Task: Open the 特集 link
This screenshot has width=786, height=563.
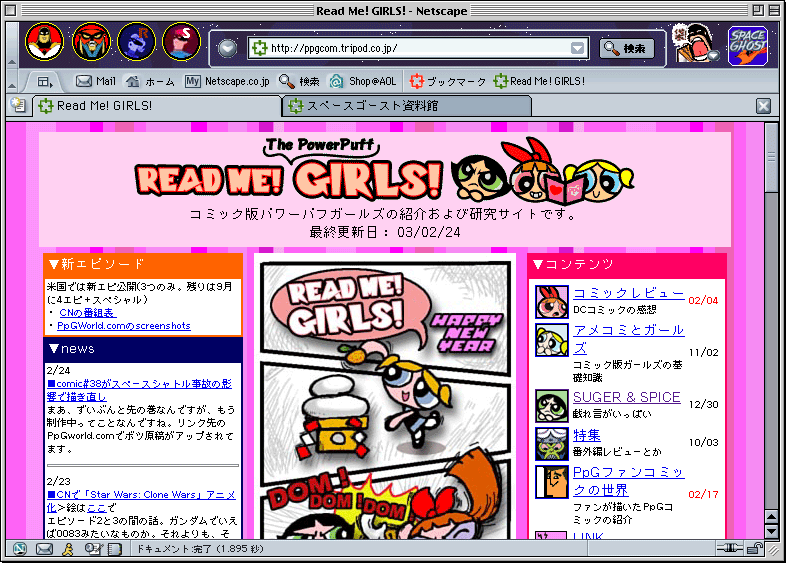Action: 586,435
